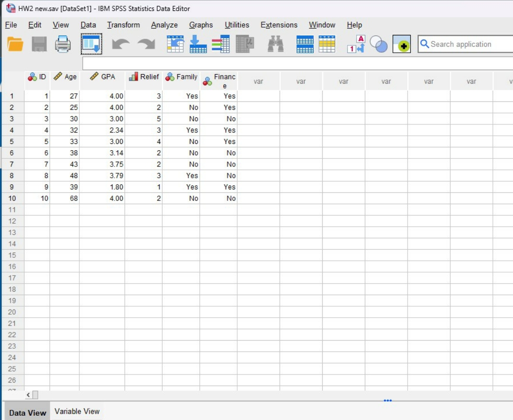The height and width of the screenshot is (420, 513).
Task: Click GPA cell with value 2.34
Action: 102,130
